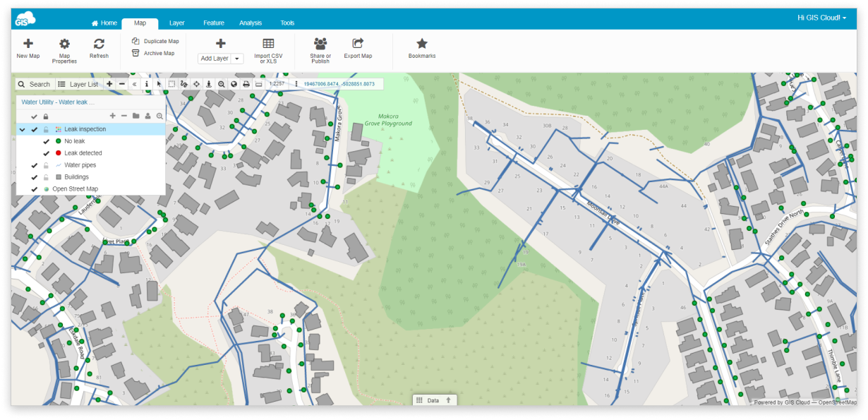Switch to the Layer tab
868x420 pixels.
coord(177,23)
